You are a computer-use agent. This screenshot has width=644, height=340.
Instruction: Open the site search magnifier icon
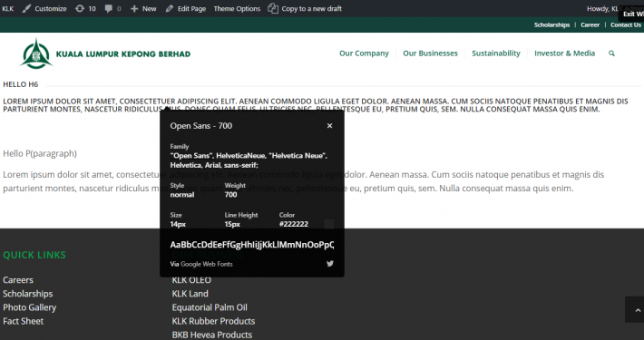coord(611,53)
